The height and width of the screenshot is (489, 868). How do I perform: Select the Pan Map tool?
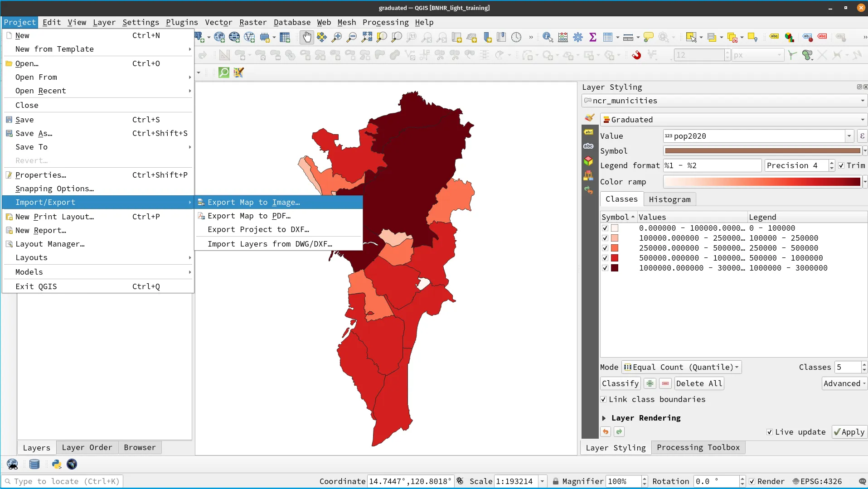coord(307,37)
